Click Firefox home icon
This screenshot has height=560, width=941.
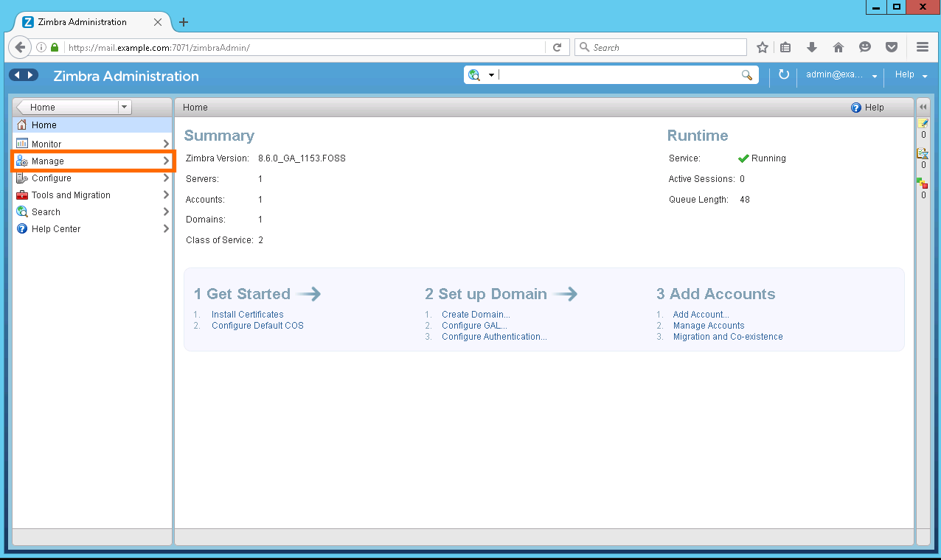point(838,47)
